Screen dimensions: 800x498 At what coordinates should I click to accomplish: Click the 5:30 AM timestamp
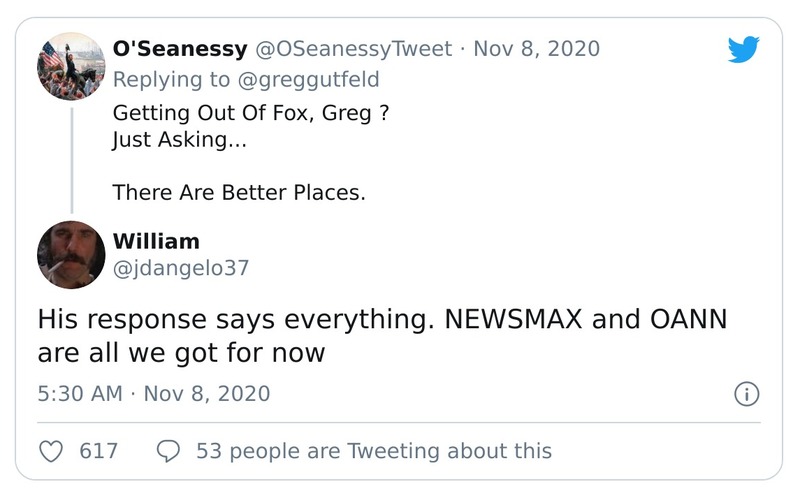(x=80, y=394)
